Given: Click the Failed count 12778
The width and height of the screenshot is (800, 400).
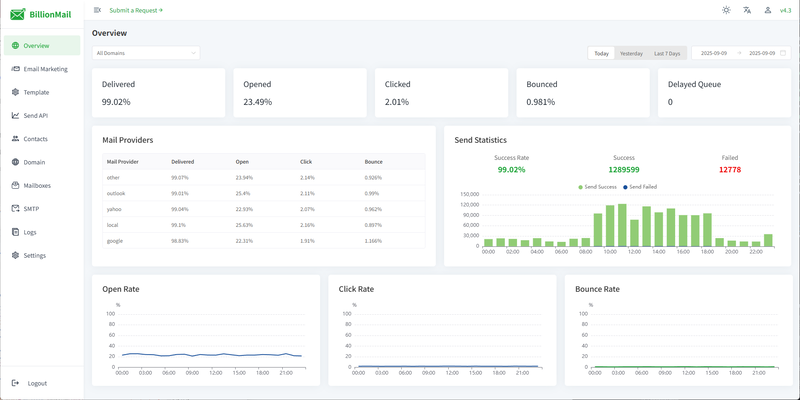Looking at the screenshot, I should coord(730,169).
